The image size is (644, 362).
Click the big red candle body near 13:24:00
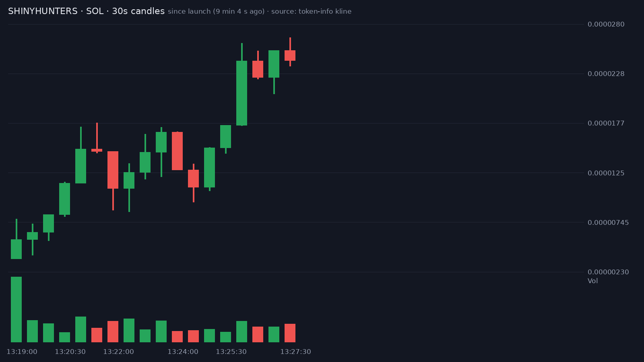177,151
